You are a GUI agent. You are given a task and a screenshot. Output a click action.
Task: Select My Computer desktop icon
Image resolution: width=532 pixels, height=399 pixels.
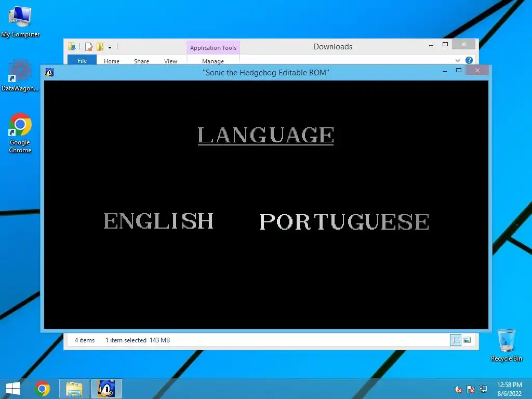pos(20,21)
